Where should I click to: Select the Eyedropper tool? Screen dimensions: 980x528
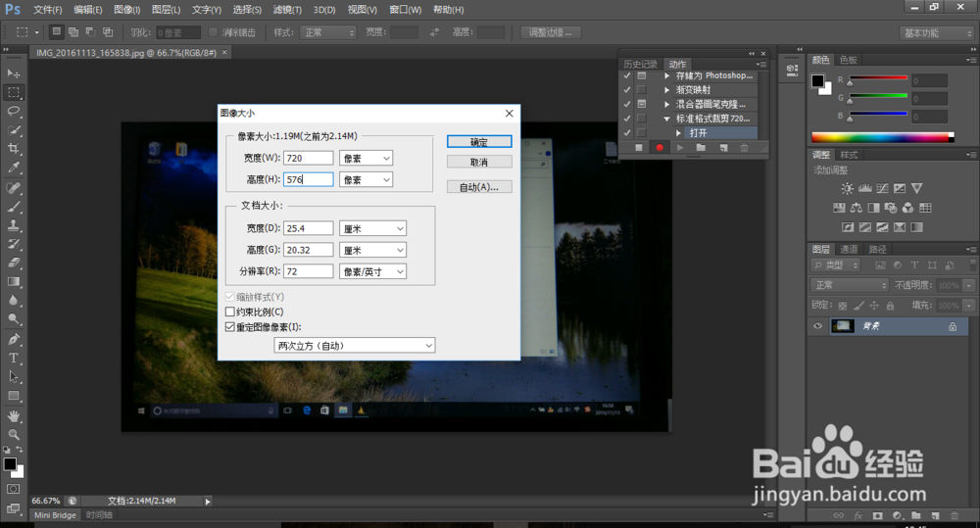(x=13, y=168)
